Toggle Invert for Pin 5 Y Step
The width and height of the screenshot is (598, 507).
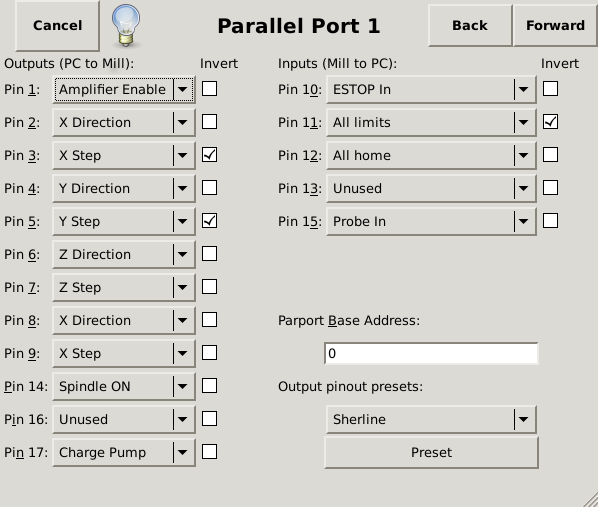tap(209, 221)
